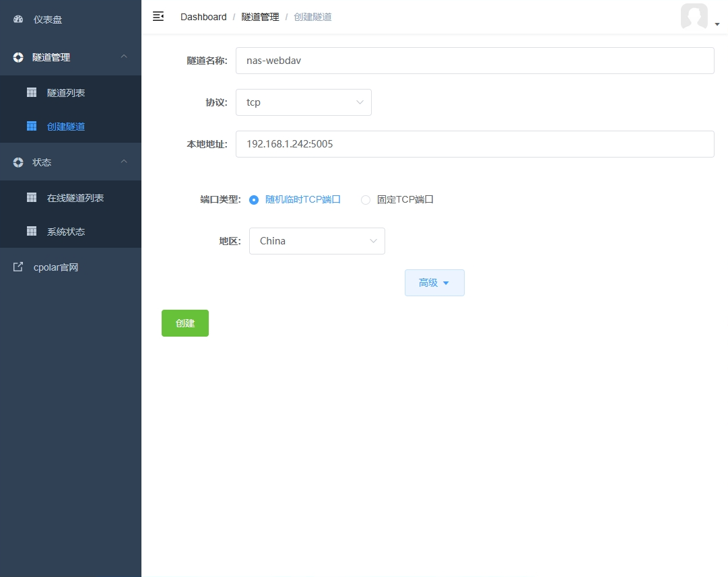Select the 固定TCP端口 radio button
Screen dimensions: 728x577
(366, 199)
